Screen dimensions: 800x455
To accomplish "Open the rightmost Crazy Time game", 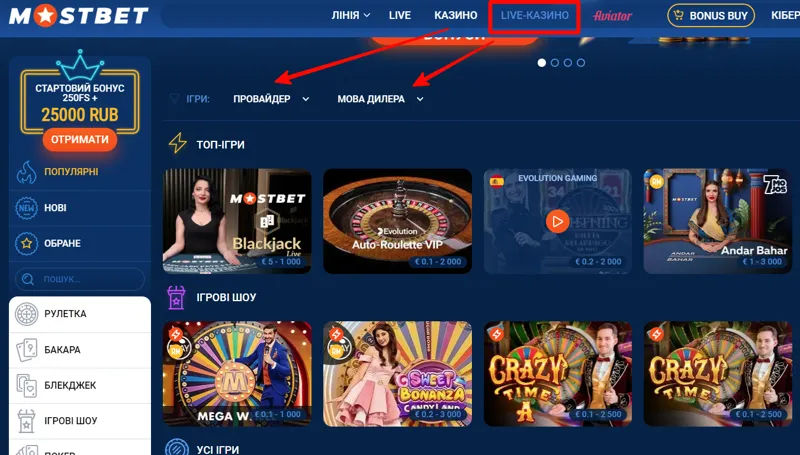I will [718, 373].
